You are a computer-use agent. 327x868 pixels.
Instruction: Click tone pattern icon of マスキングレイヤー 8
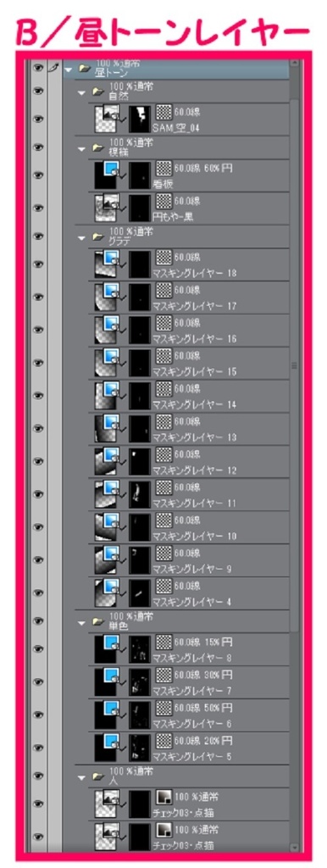163,643
